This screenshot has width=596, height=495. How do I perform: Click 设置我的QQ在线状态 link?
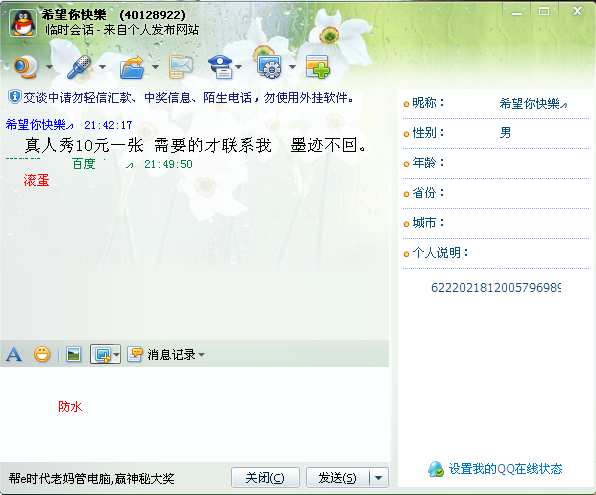point(505,469)
